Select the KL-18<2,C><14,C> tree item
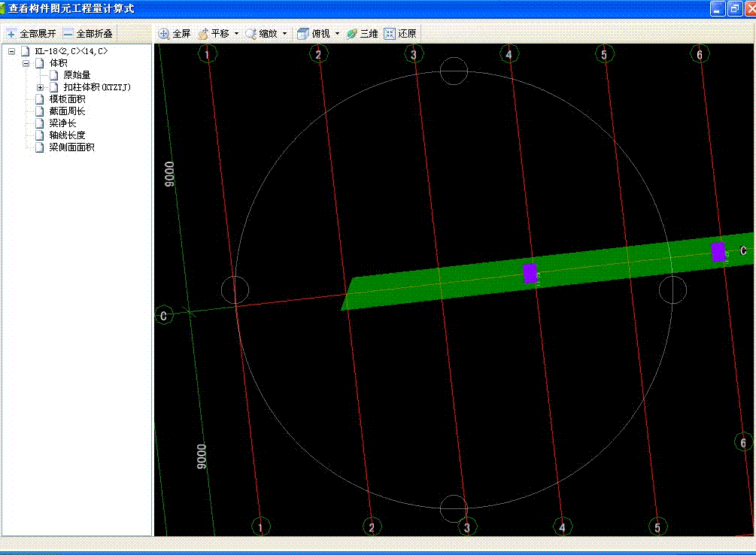The image size is (756, 555). point(71,51)
